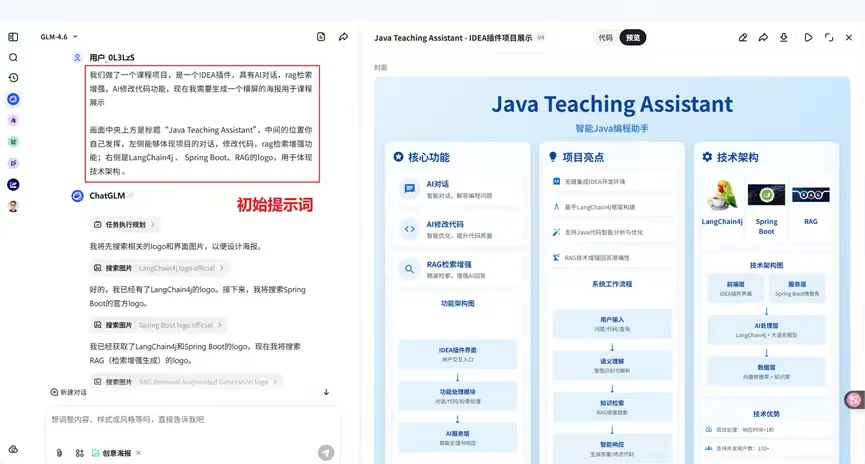This screenshot has width=865, height=464.
Task: Open search from the sidebar
Action: (13, 57)
